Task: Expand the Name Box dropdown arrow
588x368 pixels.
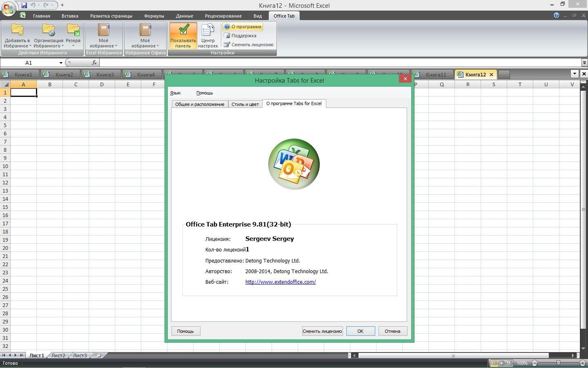Action: 61,63
